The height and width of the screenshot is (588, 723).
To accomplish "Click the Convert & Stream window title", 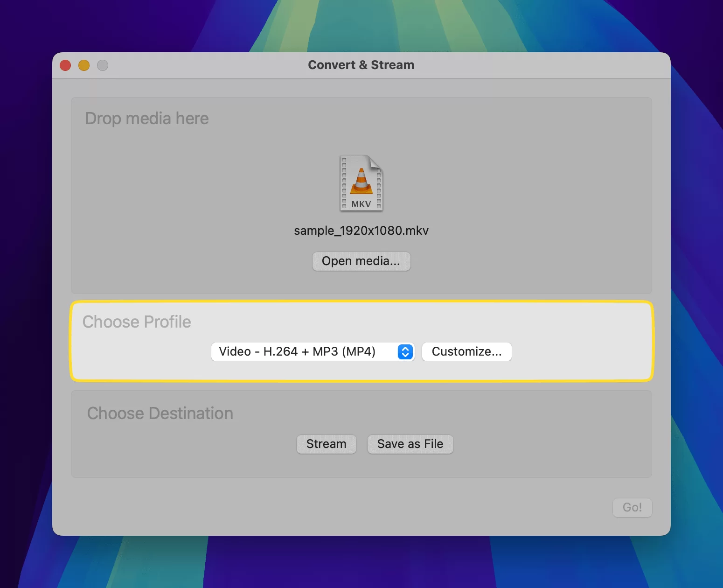I will pos(361,65).
